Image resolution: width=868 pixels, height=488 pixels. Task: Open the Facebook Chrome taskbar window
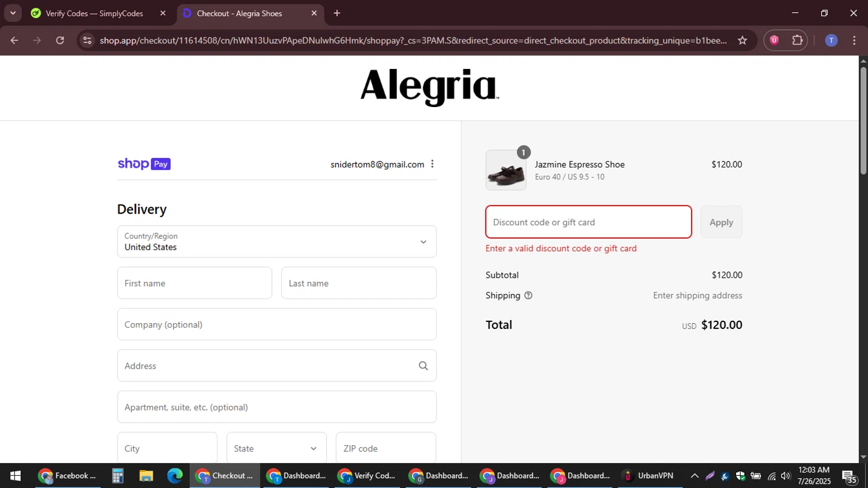[x=67, y=476]
